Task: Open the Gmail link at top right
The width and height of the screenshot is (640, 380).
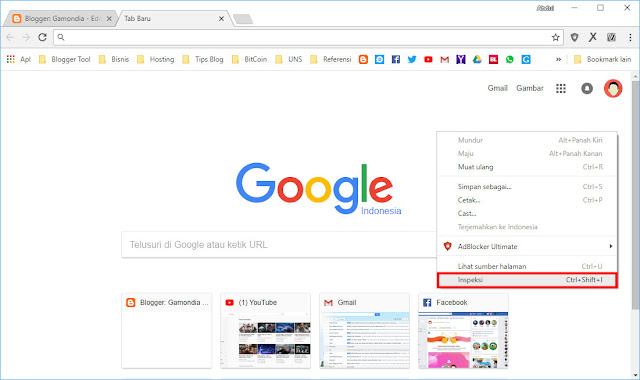Action: pos(498,88)
